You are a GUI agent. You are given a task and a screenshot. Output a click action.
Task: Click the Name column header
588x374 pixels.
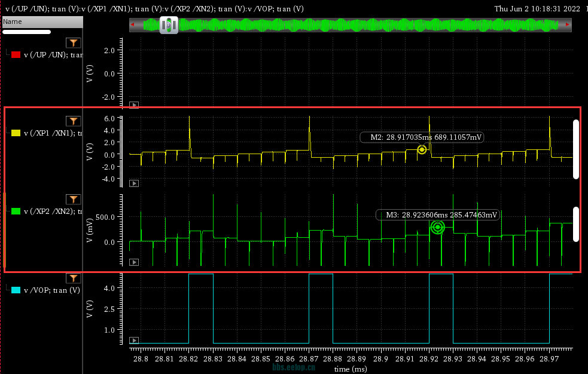point(42,22)
